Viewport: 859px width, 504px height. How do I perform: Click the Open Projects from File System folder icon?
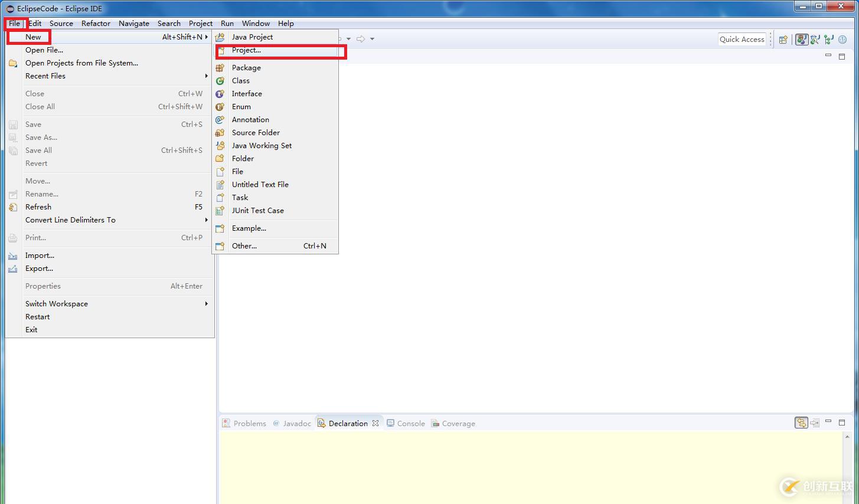[13, 63]
